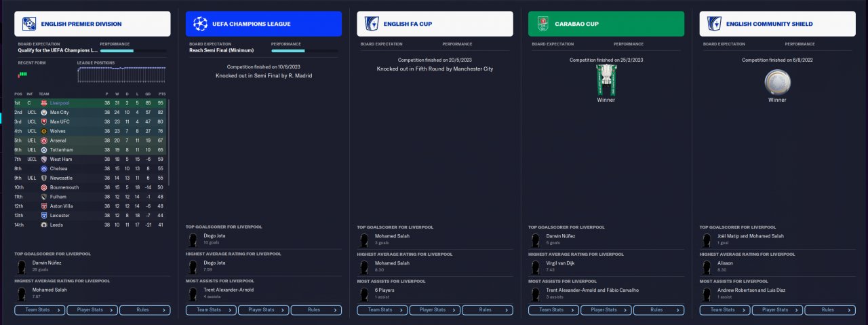Click the Leicester club badge

(43, 215)
